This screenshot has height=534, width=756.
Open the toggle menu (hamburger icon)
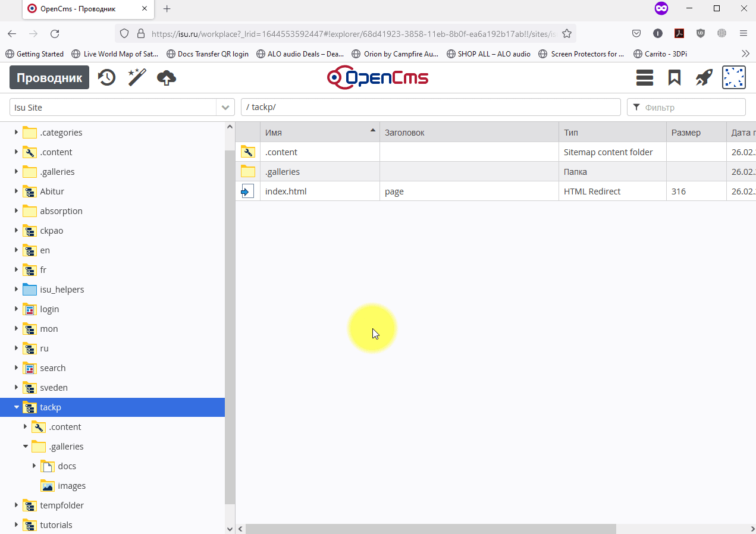tap(644, 77)
